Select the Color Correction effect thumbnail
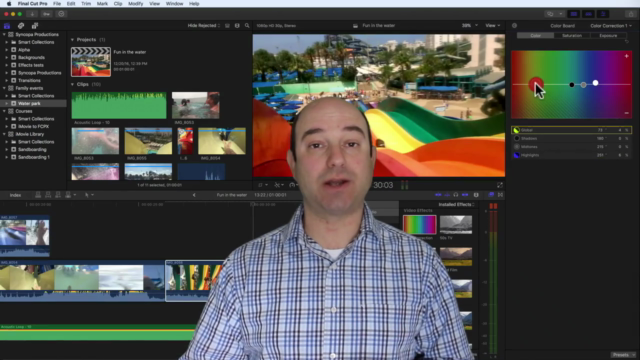The height and width of the screenshot is (360, 640). [420, 224]
